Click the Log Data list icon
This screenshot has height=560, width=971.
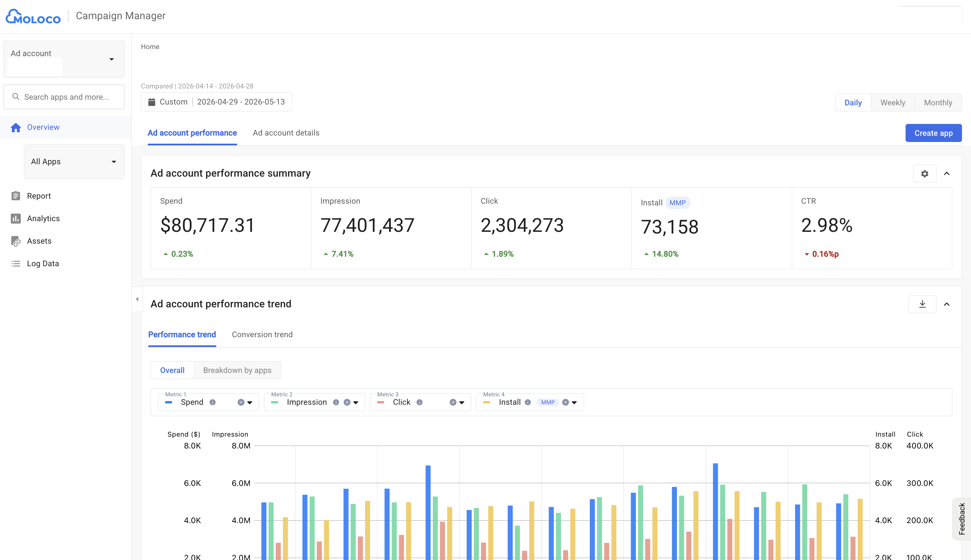click(16, 263)
